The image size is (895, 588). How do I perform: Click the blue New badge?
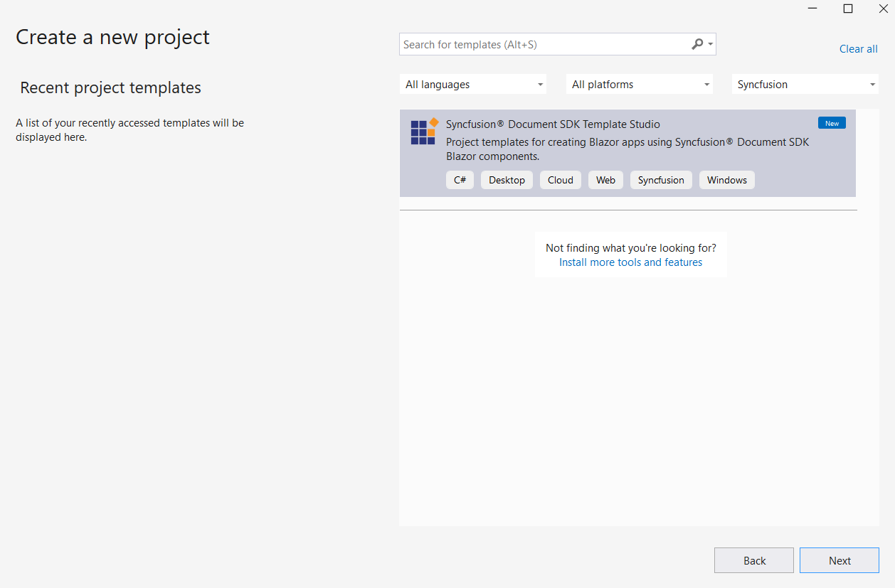click(x=832, y=123)
